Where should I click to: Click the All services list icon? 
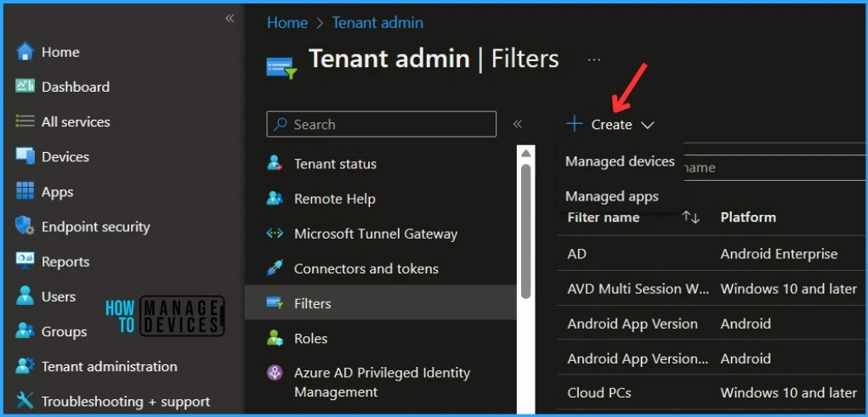(x=25, y=121)
